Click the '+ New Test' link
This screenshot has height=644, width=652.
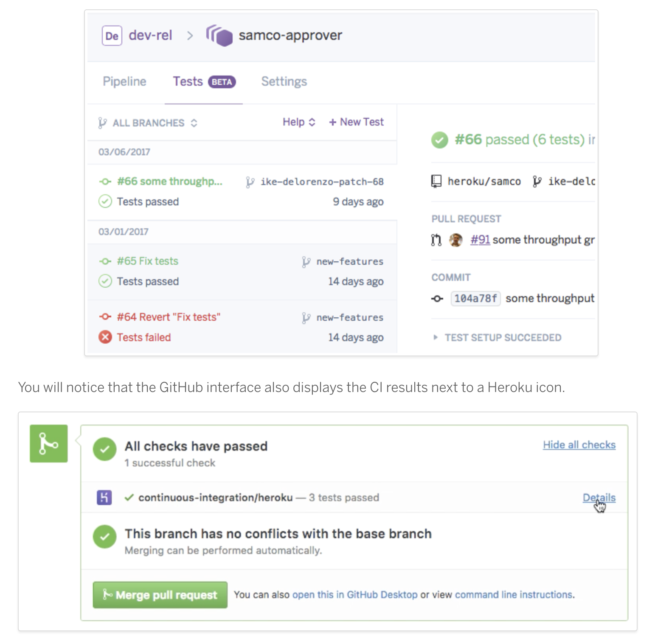click(356, 122)
